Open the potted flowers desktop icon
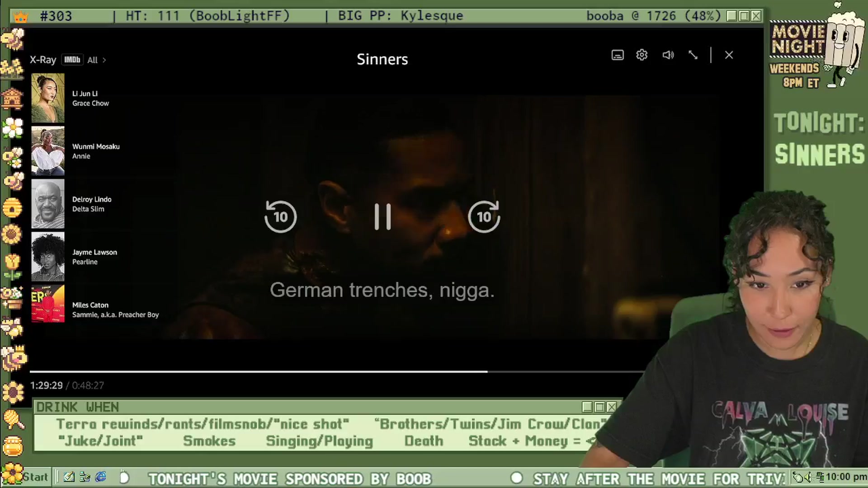Image resolution: width=868 pixels, height=488 pixels. [12, 298]
